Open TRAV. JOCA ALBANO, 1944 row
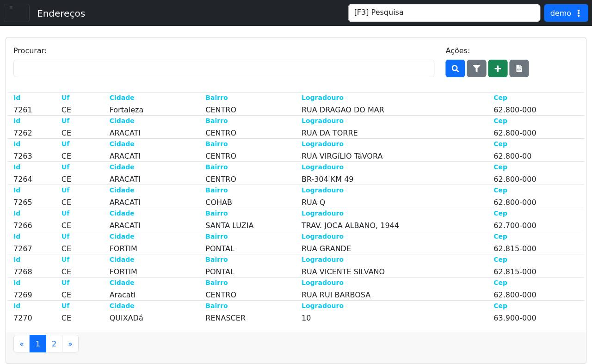The height and width of the screenshot is (364, 592). point(350,226)
